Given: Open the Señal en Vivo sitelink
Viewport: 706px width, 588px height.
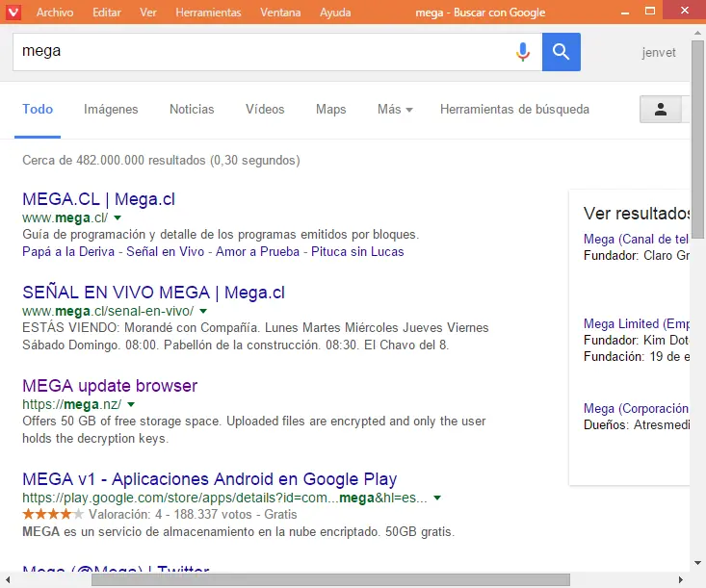Looking at the screenshot, I should click(166, 251).
